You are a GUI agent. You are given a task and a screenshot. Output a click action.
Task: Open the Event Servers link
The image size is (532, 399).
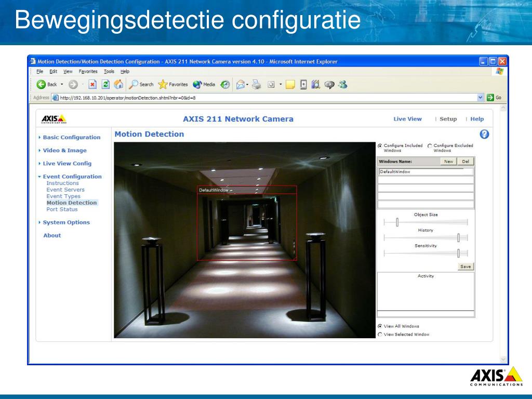65,190
